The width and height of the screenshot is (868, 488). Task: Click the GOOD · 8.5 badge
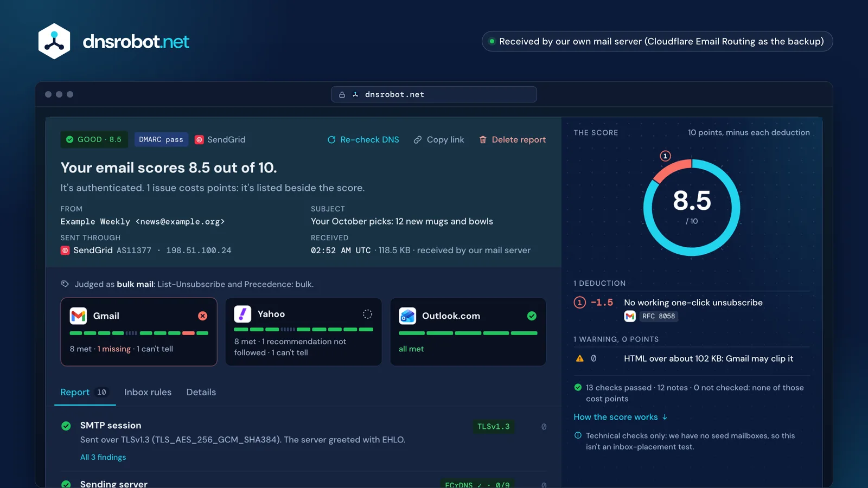tap(94, 139)
